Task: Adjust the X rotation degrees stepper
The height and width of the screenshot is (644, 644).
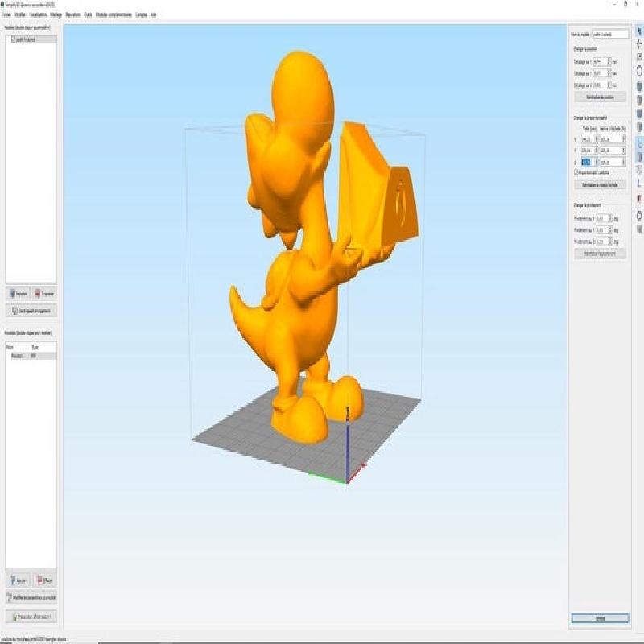Action: point(610,218)
